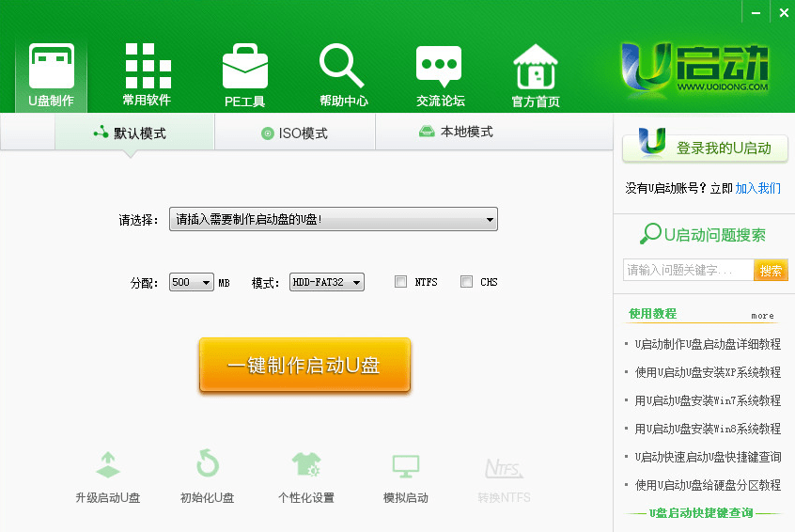Enable the CHS checkbox
The image size is (795, 532).
click(466, 281)
